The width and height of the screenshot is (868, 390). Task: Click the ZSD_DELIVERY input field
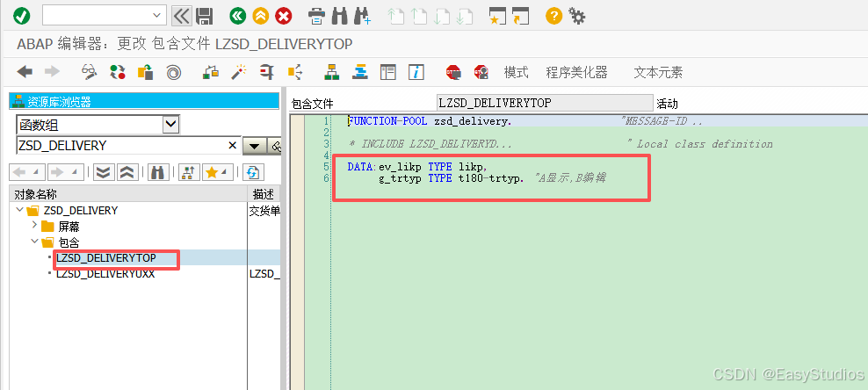[x=121, y=146]
